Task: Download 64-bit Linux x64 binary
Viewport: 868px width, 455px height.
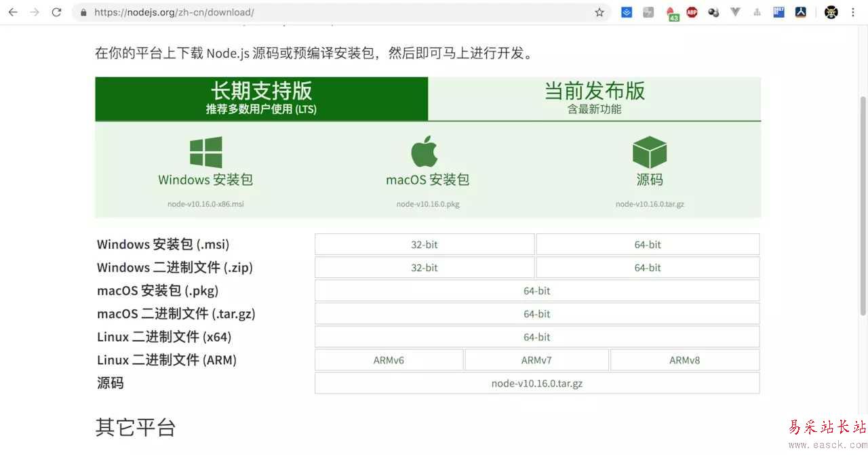Action: click(537, 336)
